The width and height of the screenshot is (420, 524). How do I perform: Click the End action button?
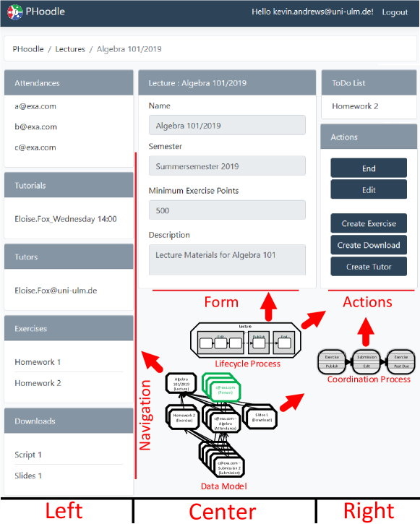(x=369, y=168)
